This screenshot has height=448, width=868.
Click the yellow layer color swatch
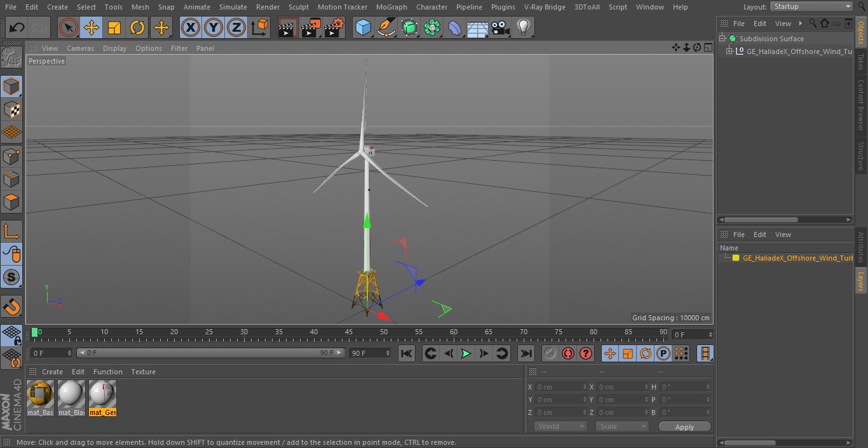pos(736,258)
